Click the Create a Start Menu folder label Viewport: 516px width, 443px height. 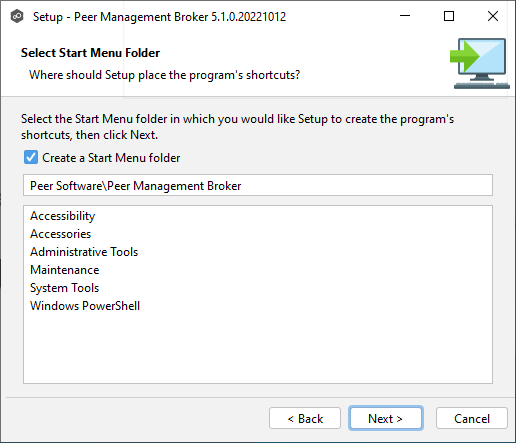[x=111, y=158]
